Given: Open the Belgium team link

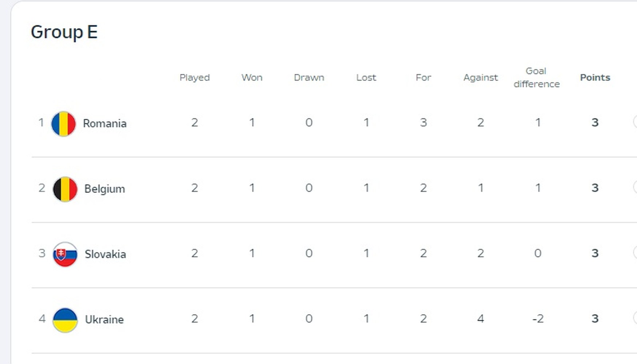Looking at the screenshot, I should point(105,189).
